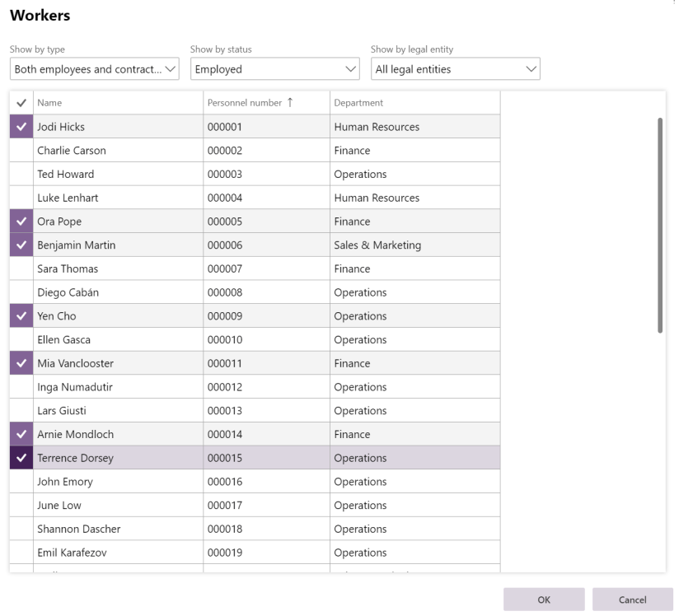The image size is (679, 616).
Task: Click the select-all checkmark header icon
Action: [x=21, y=103]
